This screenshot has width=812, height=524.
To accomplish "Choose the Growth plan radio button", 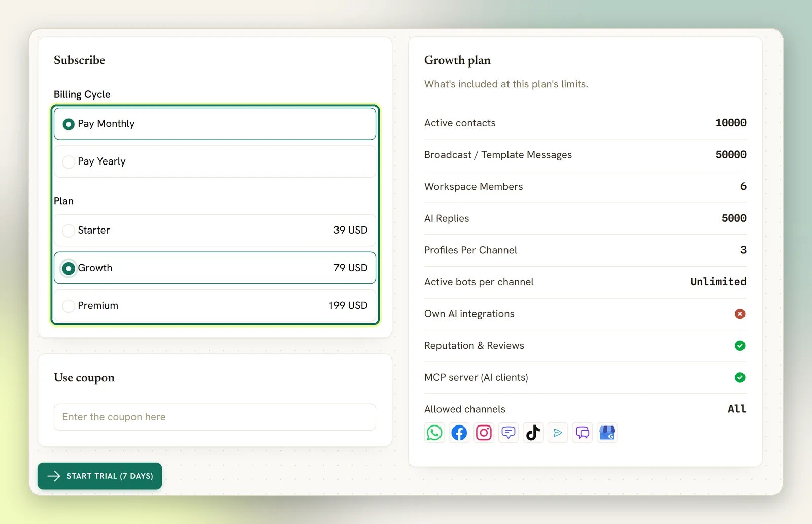I will click(69, 268).
